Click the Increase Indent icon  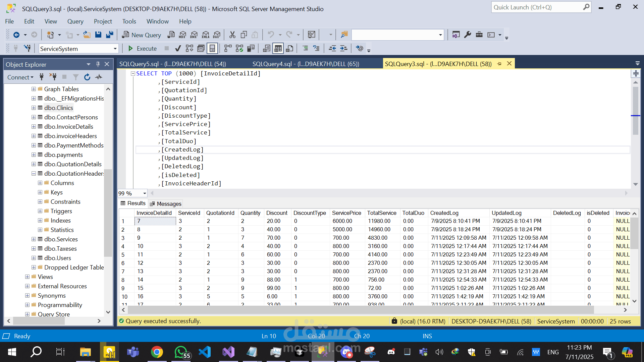tap(344, 49)
